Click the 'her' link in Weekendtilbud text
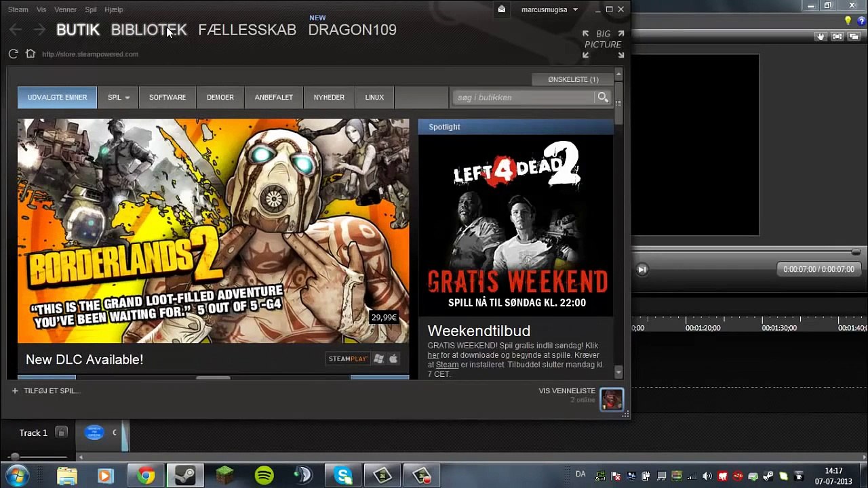 click(x=433, y=355)
